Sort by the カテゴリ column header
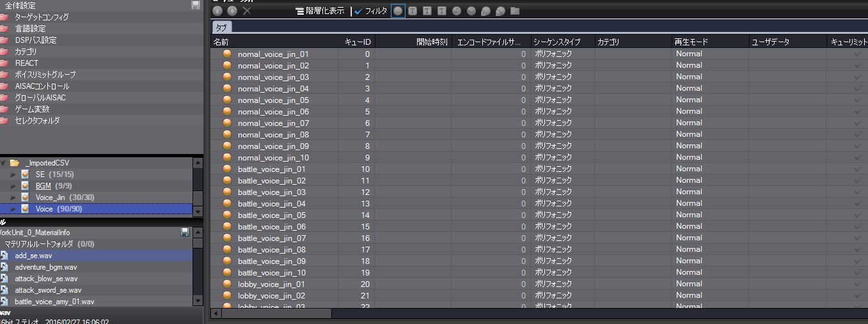 [x=633, y=42]
